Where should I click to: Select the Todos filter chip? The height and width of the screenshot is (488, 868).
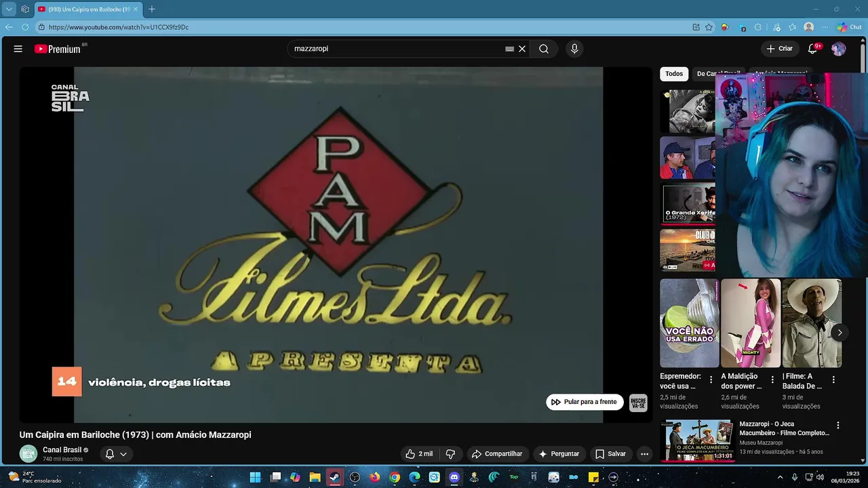coord(674,74)
